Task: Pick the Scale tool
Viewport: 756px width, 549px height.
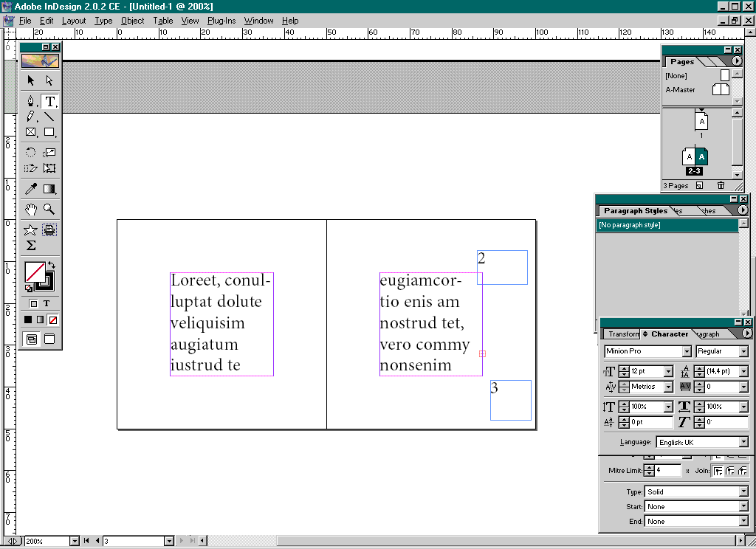Action: pos(49,152)
